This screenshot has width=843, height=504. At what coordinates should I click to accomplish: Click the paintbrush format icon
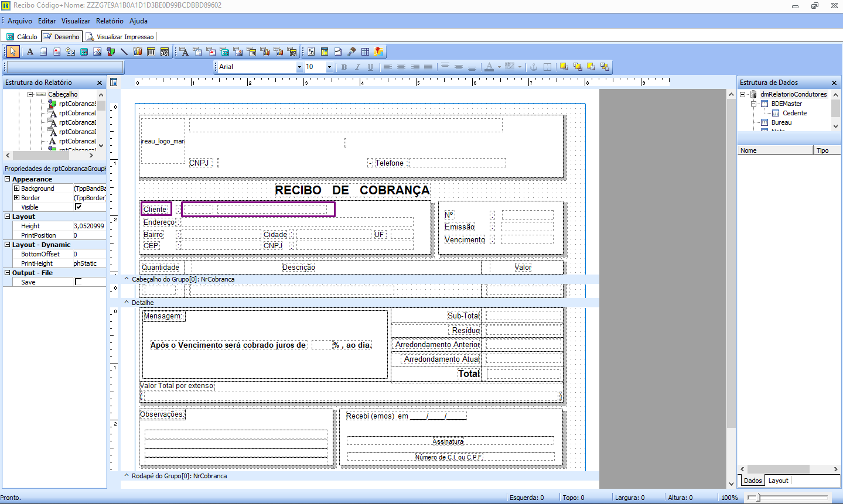tap(351, 52)
